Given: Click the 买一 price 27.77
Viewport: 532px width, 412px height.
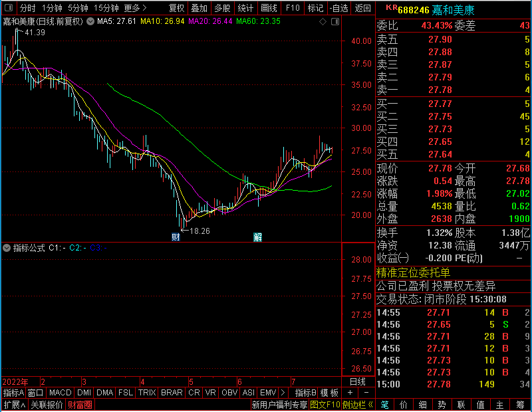Looking at the screenshot, I should 440,104.
